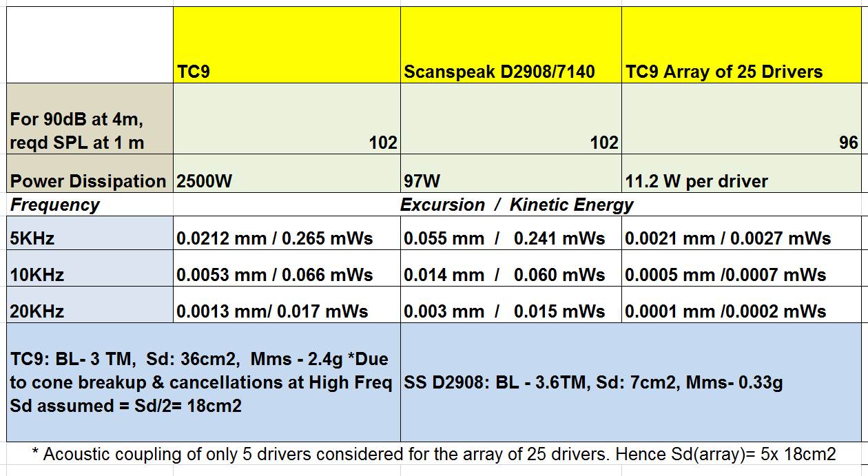Select cell '0.0053 mm / 0.066 mWs'

point(287,268)
